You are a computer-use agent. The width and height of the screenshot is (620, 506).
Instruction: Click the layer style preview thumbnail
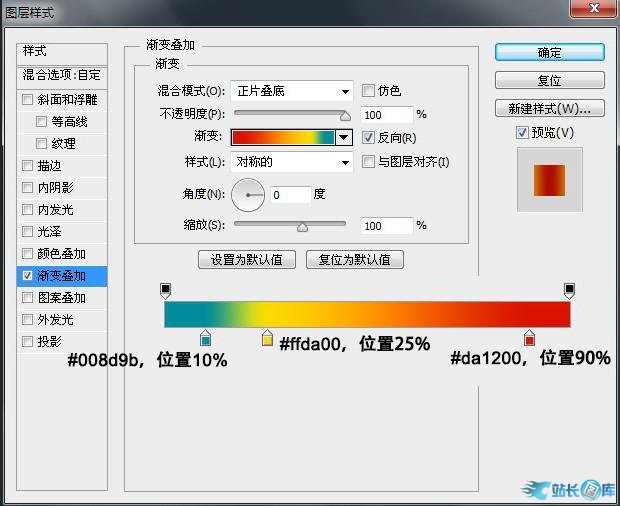[549, 180]
